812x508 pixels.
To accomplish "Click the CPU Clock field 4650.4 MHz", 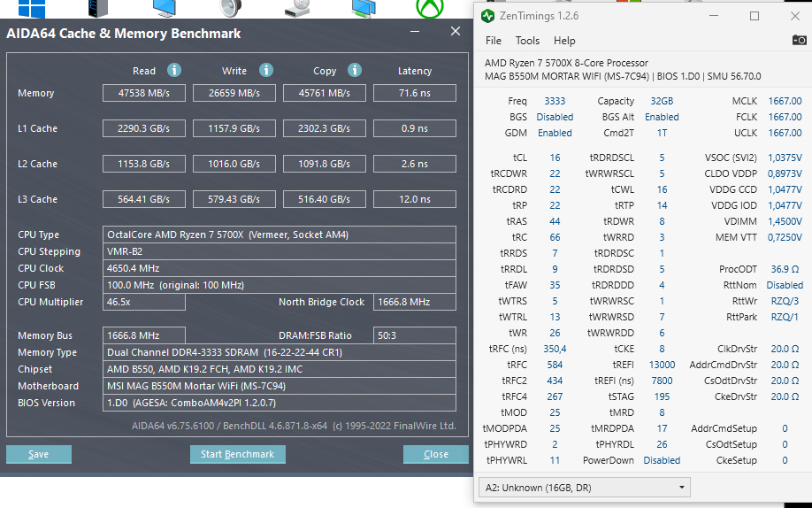I will 280,268.
